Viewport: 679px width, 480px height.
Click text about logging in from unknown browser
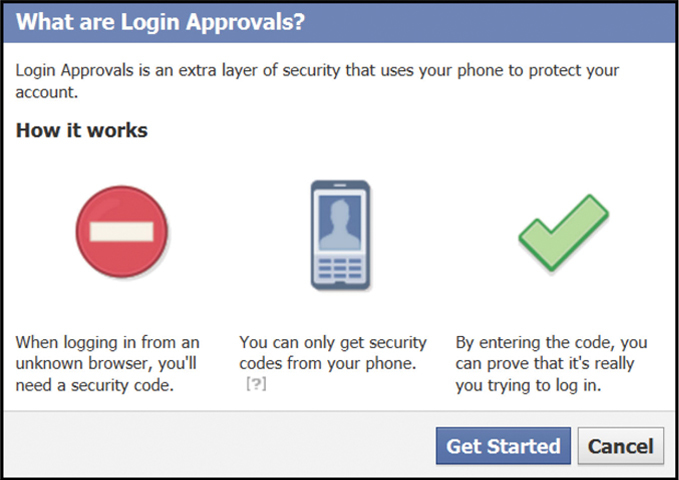(x=107, y=363)
